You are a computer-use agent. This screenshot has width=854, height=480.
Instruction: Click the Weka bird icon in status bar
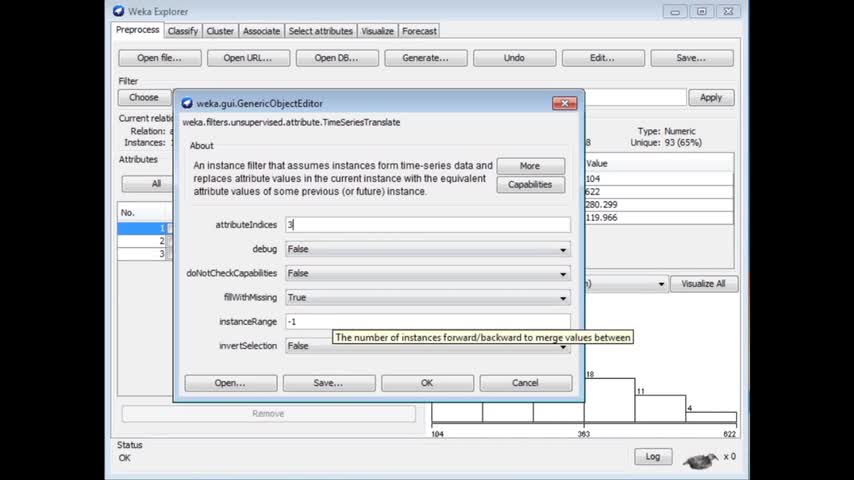coord(700,460)
